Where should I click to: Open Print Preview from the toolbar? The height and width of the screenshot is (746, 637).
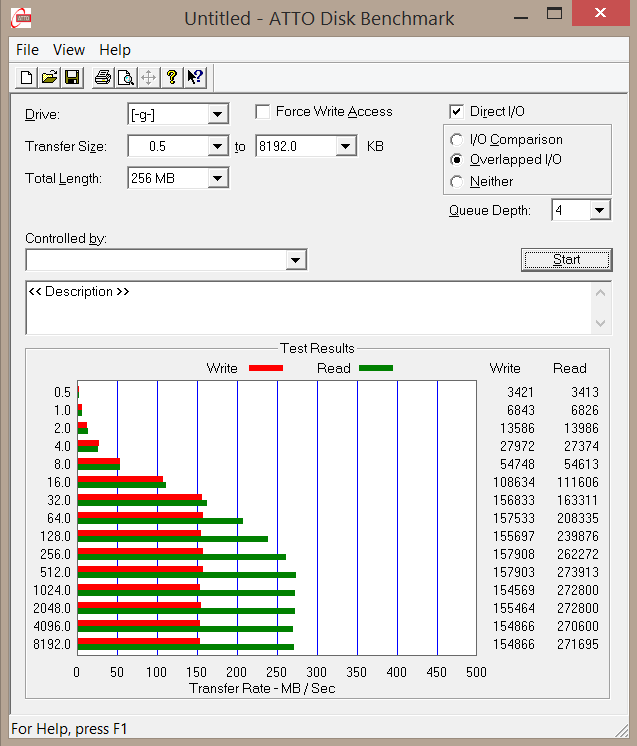coord(125,78)
